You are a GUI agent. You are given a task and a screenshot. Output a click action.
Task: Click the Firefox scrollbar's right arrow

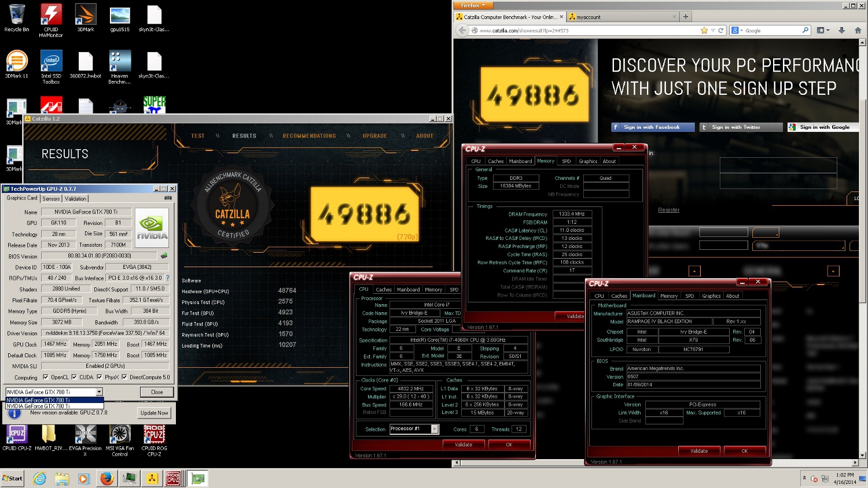(x=856, y=463)
